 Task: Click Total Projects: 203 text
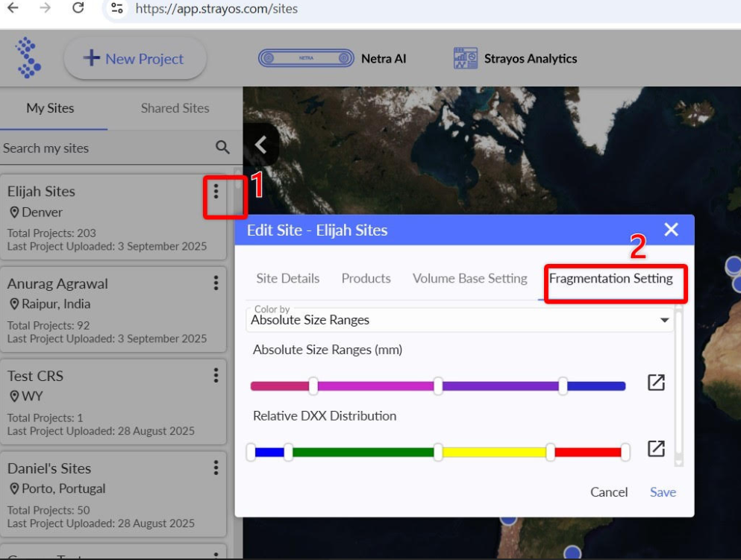click(x=51, y=233)
